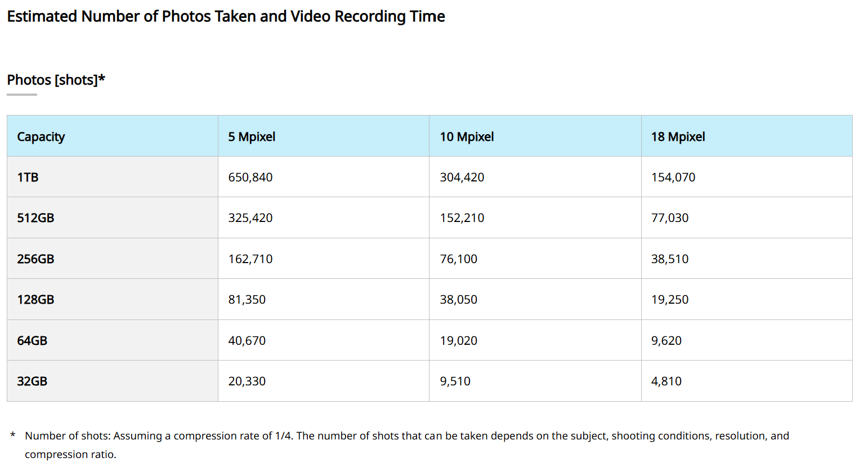868x471 pixels.
Task: Select the 304,420 value in 1TB row
Action: pos(462,177)
